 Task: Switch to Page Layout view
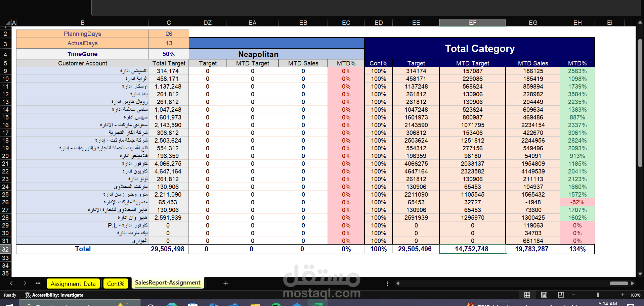pyautogui.click(x=544, y=295)
